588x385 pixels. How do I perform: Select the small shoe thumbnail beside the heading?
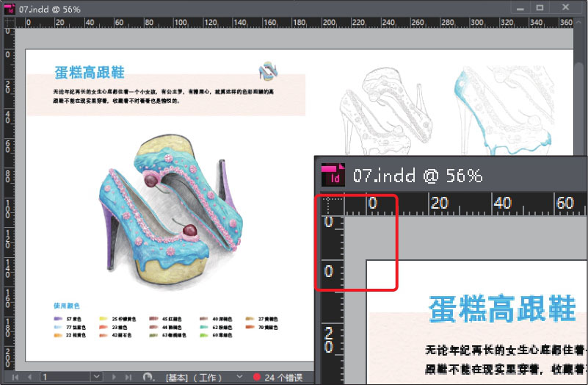(x=268, y=71)
